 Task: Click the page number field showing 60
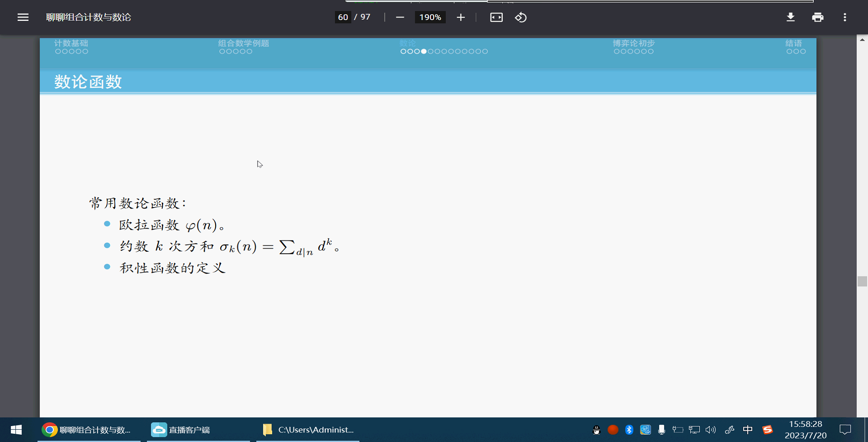343,17
